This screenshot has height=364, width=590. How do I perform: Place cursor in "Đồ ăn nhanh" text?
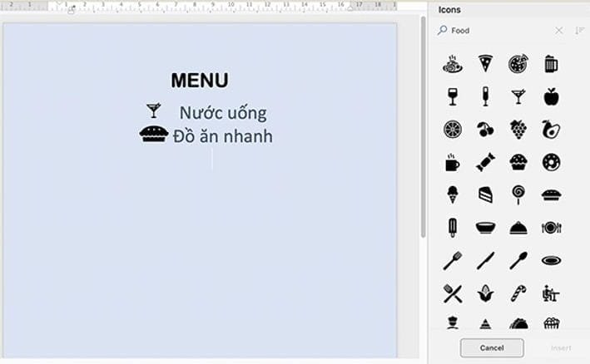(x=223, y=136)
